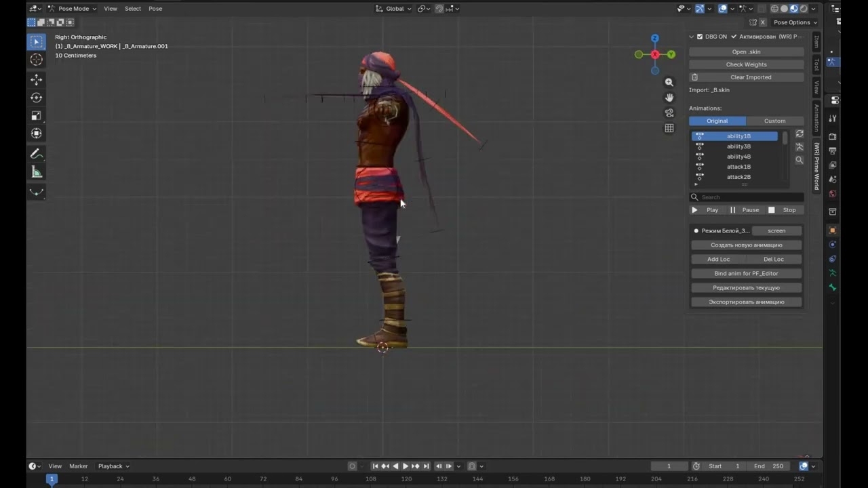The height and width of the screenshot is (488, 868).
Task: Select the Rotate tool
Action: (37, 98)
